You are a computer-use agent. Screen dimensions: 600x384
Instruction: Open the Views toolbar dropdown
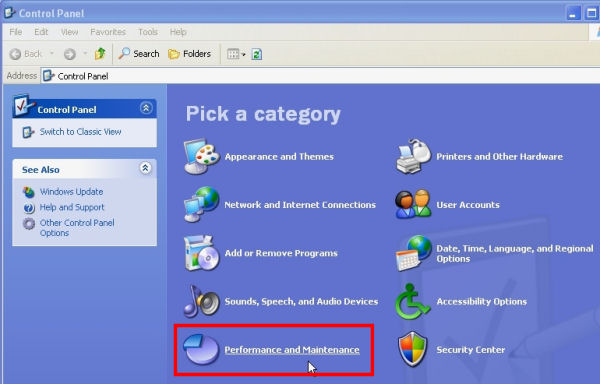tap(236, 54)
